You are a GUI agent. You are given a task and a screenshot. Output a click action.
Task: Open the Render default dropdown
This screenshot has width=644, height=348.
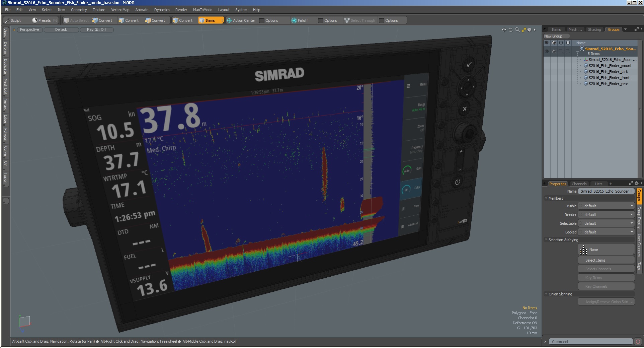[x=606, y=215]
